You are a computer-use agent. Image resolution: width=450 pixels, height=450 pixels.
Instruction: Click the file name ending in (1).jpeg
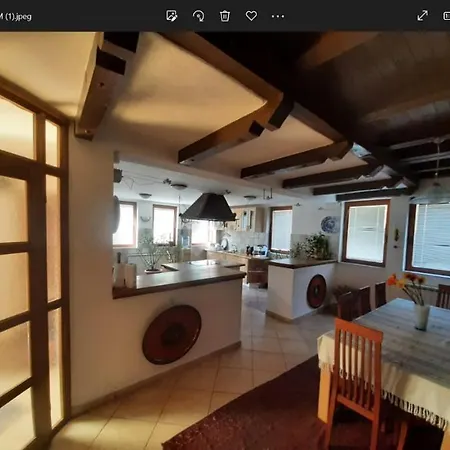[16, 16]
